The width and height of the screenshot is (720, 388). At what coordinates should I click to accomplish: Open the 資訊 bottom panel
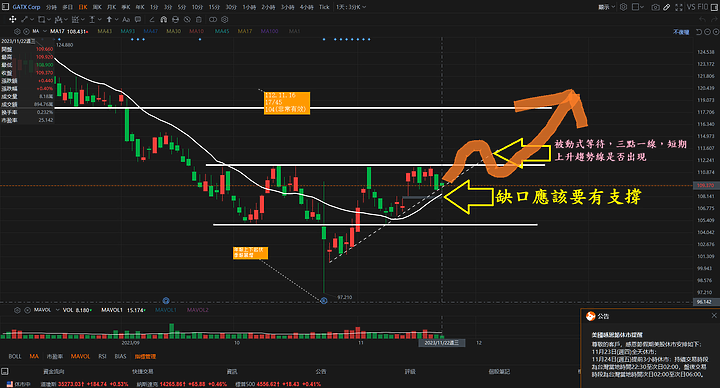tap(232, 371)
